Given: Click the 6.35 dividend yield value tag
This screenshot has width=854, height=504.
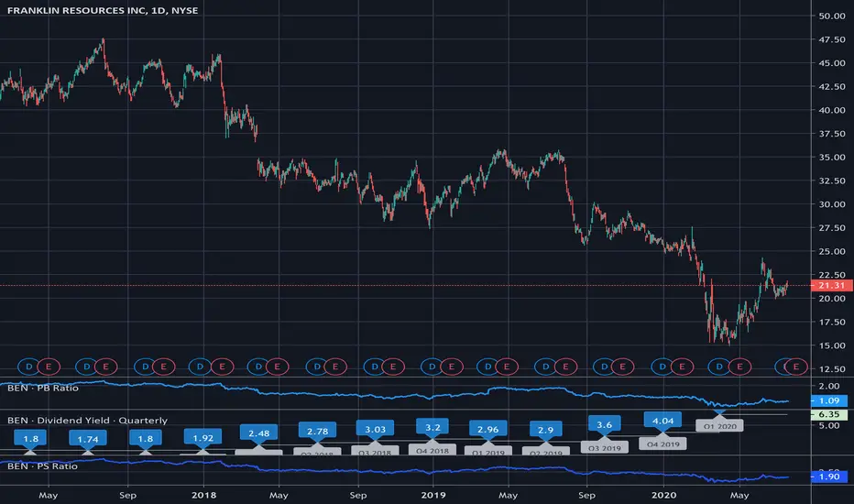Looking at the screenshot, I should click(x=829, y=414).
